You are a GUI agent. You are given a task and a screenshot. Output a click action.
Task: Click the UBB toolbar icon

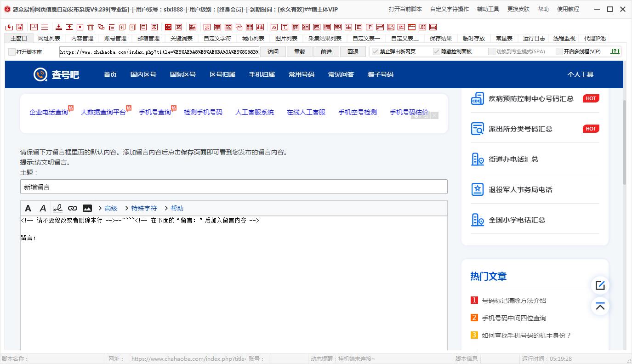click(422, 27)
